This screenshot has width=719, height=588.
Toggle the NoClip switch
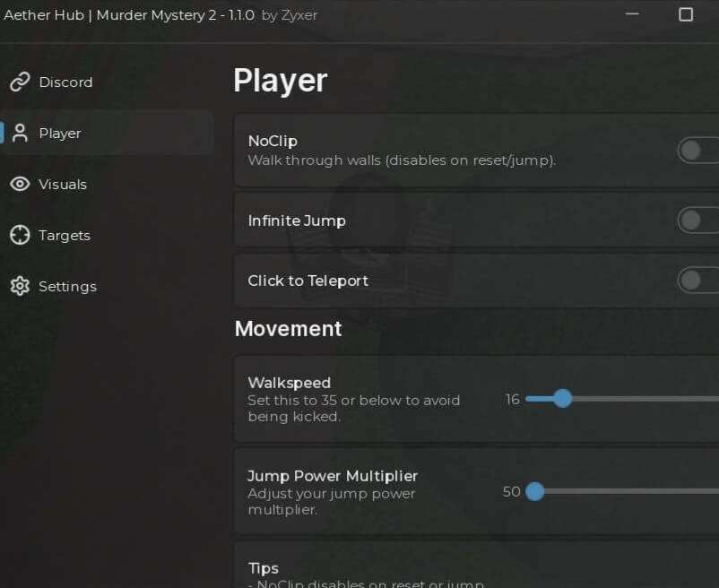(x=697, y=151)
